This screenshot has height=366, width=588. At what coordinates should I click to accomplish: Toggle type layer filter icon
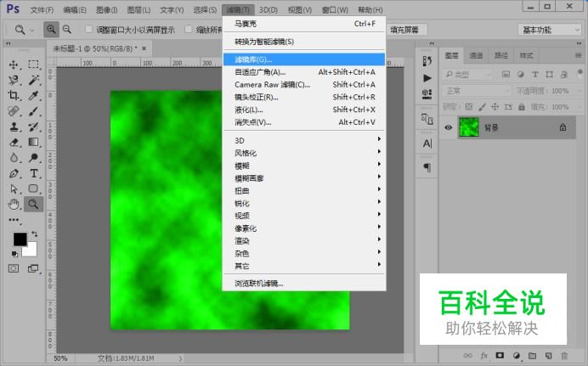pyautogui.click(x=535, y=75)
